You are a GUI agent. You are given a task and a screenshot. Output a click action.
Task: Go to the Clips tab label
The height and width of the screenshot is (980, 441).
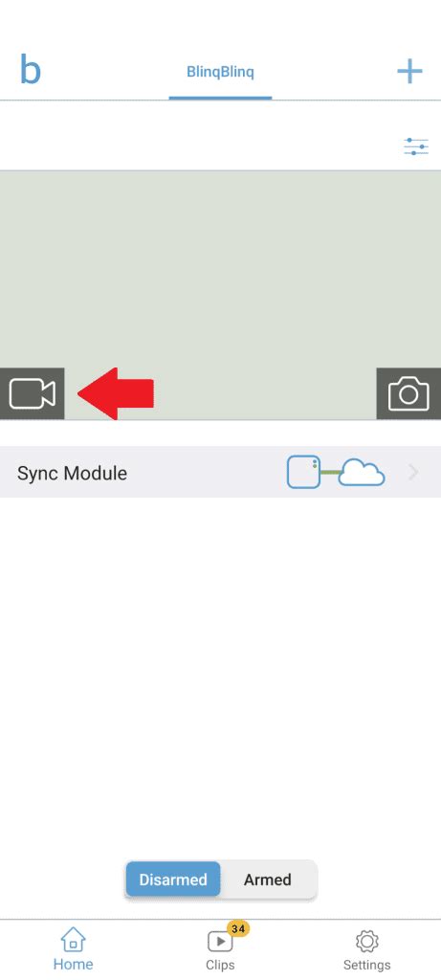tap(220, 965)
